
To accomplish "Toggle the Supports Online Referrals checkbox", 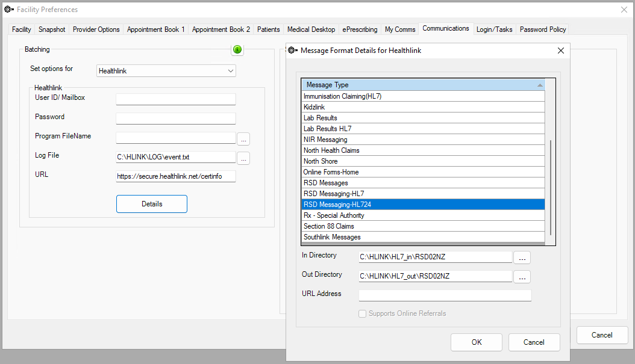I will [x=363, y=314].
